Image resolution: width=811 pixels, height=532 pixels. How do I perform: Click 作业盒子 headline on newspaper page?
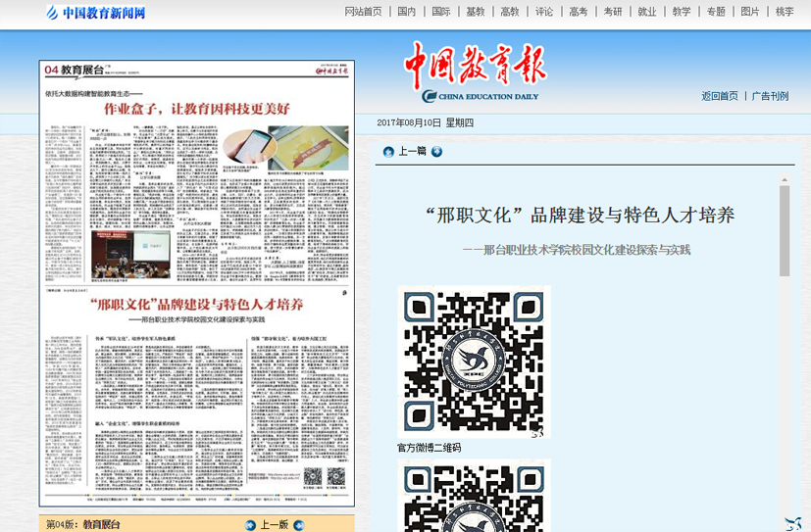(x=196, y=109)
